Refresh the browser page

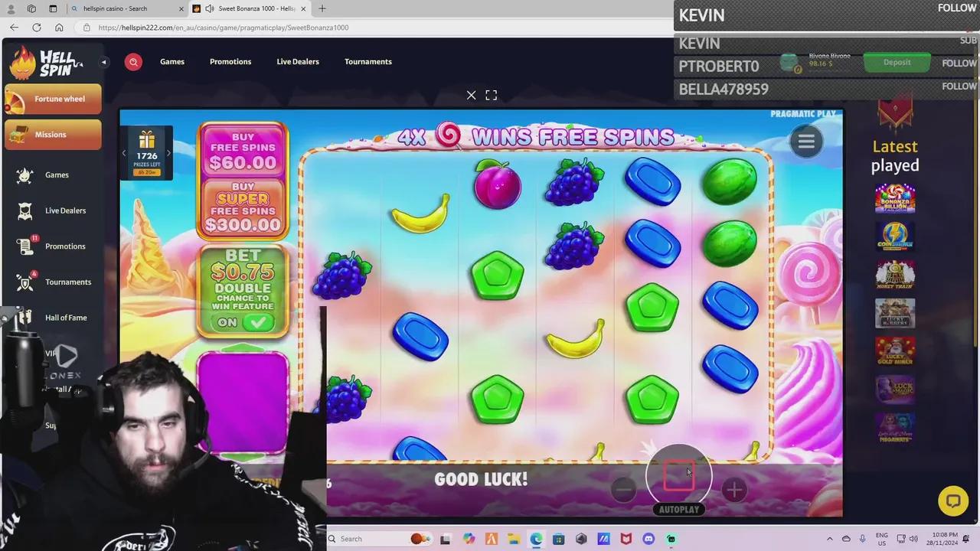(36, 28)
